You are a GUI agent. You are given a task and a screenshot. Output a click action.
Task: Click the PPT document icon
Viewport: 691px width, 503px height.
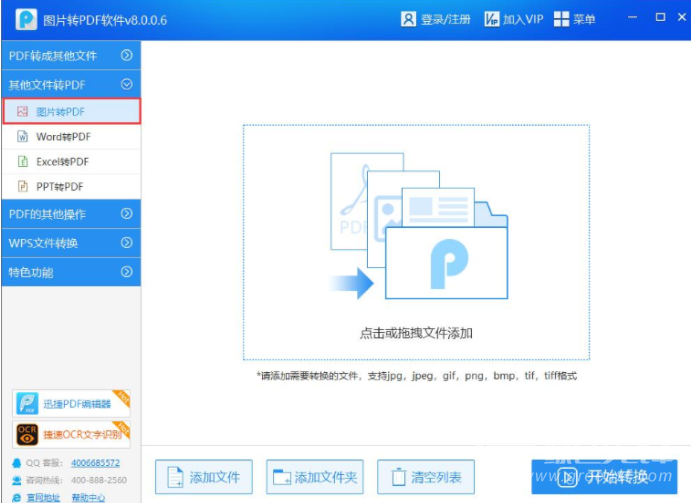pyautogui.click(x=22, y=186)
